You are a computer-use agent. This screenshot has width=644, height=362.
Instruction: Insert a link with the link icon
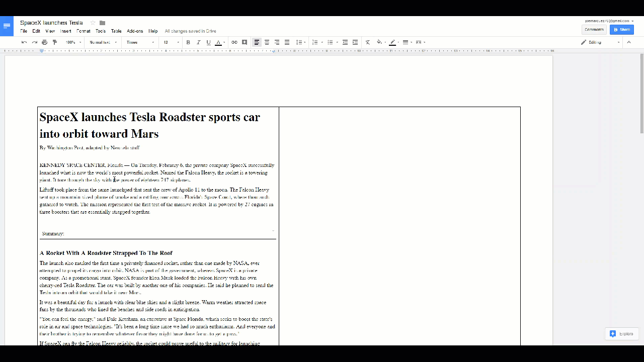(x=234, y=42)
